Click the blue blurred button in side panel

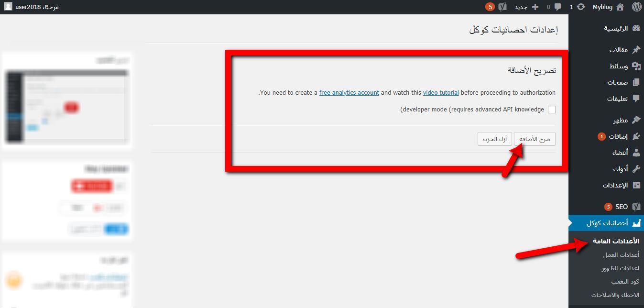tap(116, 229)
